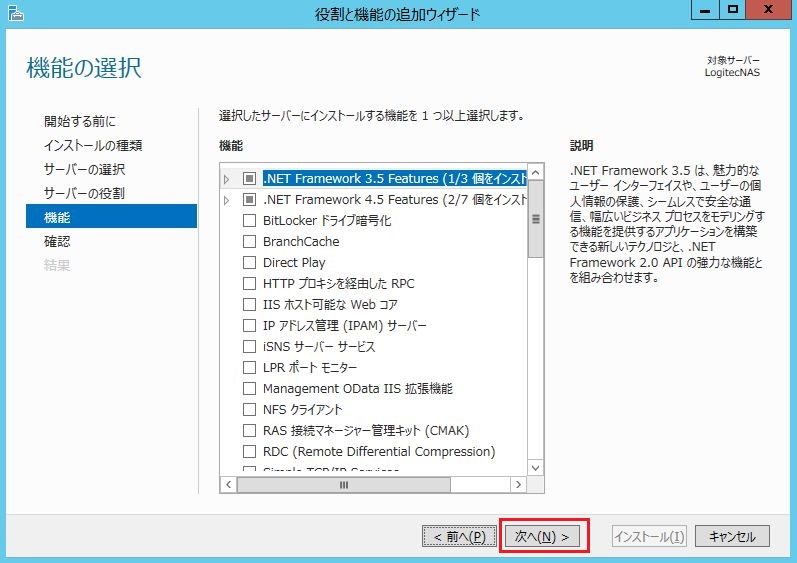Select .NET Framework 3.5 Features row text
The height and width of the screenshot is (563, 797).
tap(394, 178)
